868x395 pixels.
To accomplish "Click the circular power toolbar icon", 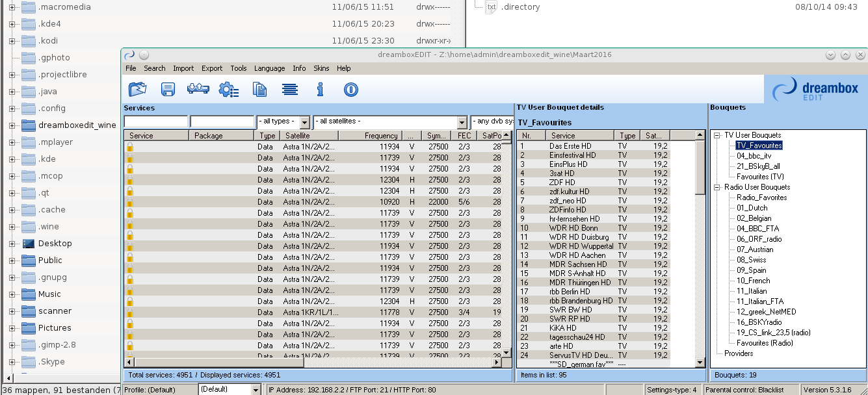I will point(351,90).
